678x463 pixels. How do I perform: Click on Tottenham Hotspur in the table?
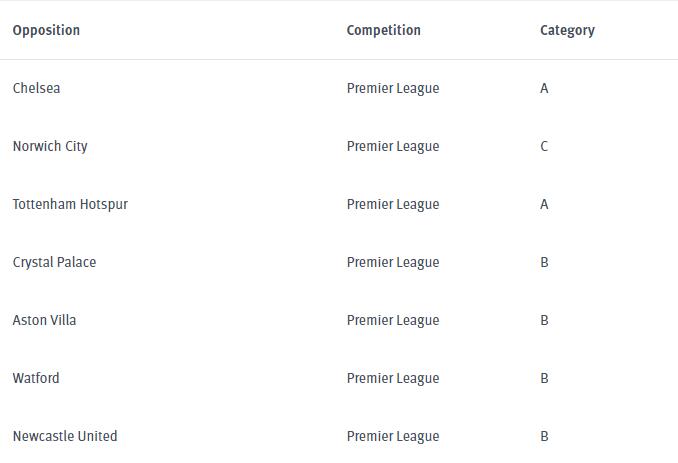70,204
